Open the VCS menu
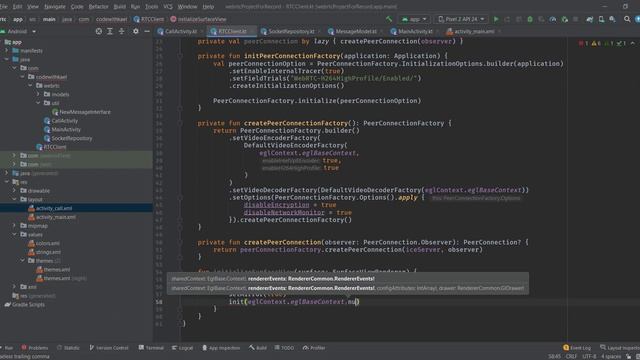The width and height of the screenshot is (640, 360). click(168, 7)
